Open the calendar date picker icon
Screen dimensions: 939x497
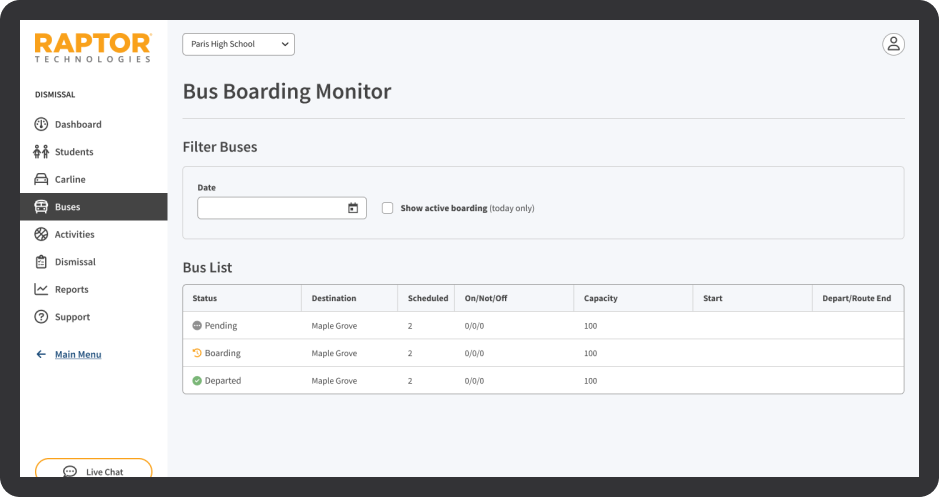pos(353,208)
